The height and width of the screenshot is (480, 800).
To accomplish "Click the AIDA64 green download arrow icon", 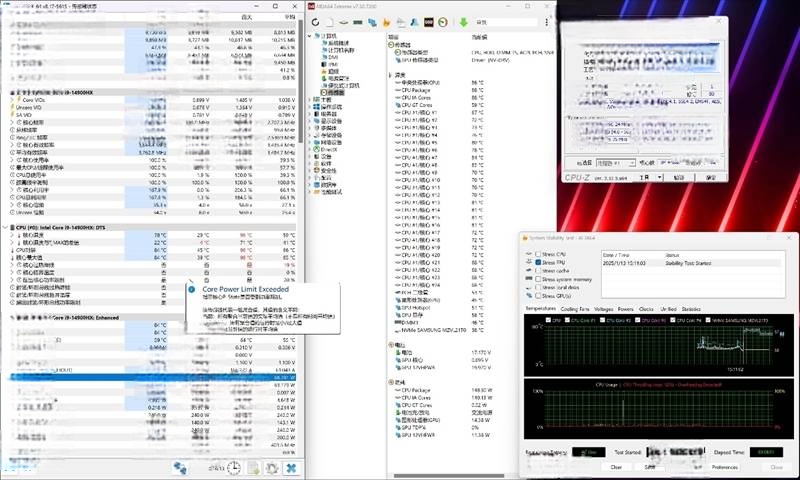I will [x=463, y=22].
